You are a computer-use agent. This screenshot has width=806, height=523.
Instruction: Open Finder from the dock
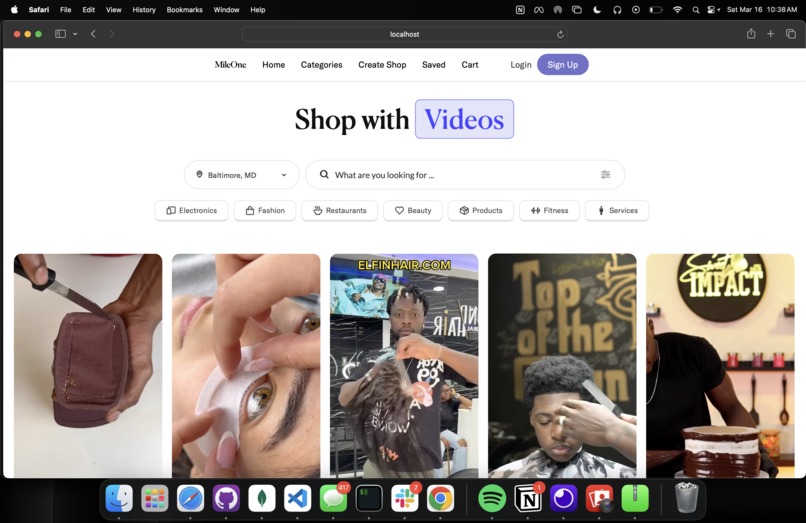pyautogui.click(x=119, y=498)
